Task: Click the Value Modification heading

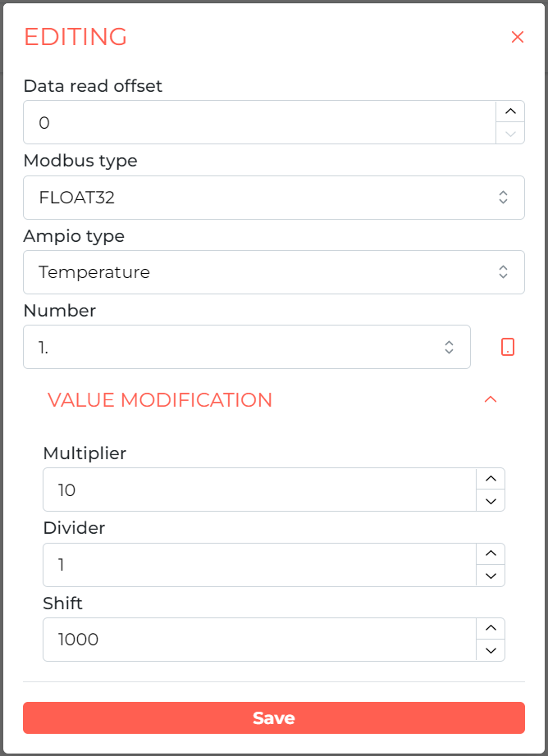Action: coord(160,399)
